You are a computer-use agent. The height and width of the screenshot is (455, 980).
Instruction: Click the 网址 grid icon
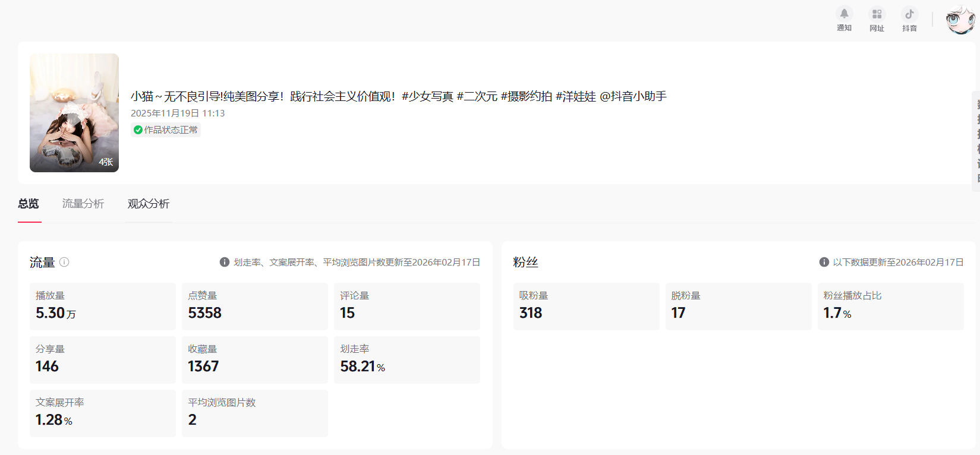click(877, 14)
